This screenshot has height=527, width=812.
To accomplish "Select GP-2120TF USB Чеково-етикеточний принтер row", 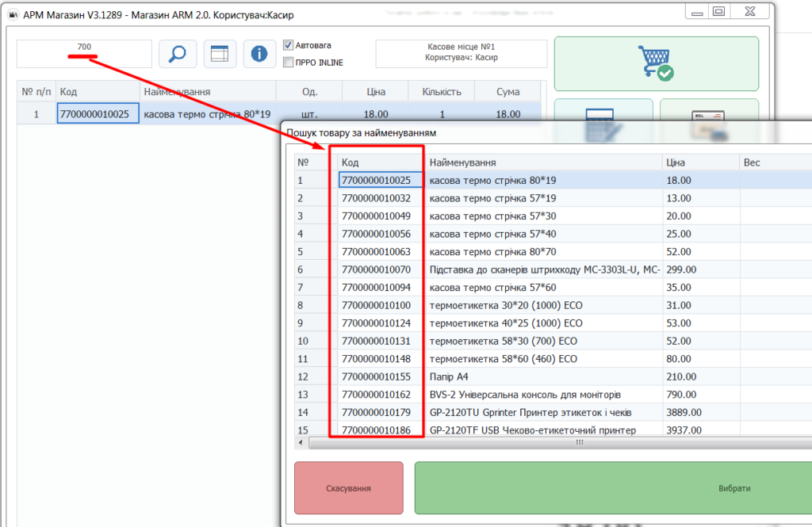I will [553, 430].
